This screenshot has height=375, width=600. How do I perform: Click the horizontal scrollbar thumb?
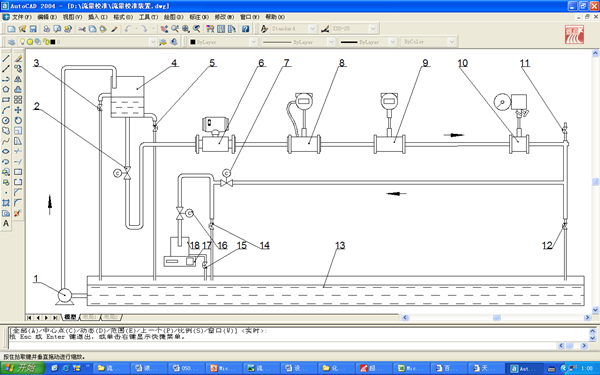pos(497,318)
